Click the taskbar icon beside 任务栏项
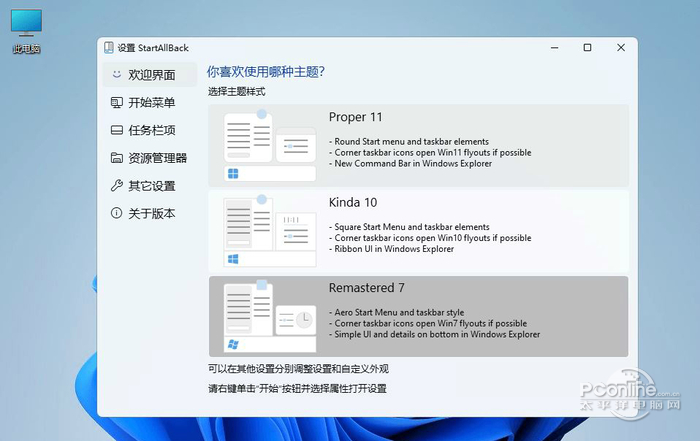700x441 pixels. 117,130
